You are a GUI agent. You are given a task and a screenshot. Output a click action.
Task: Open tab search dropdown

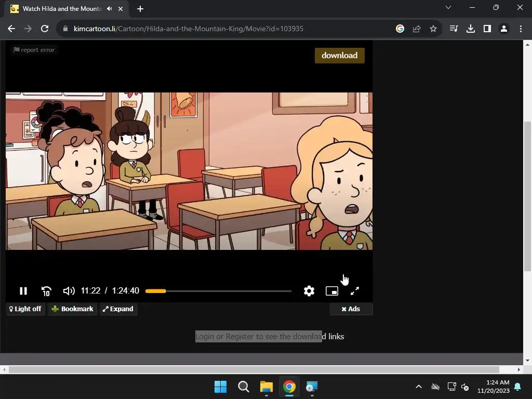(448, 7)
